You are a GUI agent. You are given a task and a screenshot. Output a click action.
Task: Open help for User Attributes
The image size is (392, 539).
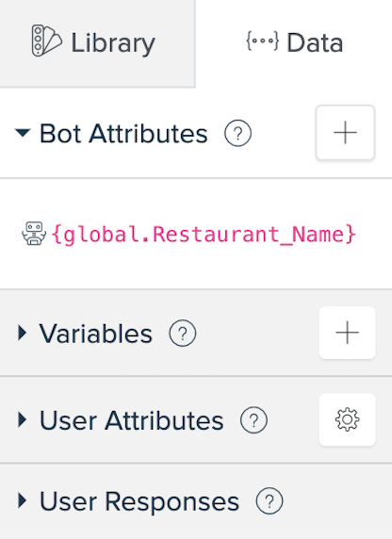253,420
